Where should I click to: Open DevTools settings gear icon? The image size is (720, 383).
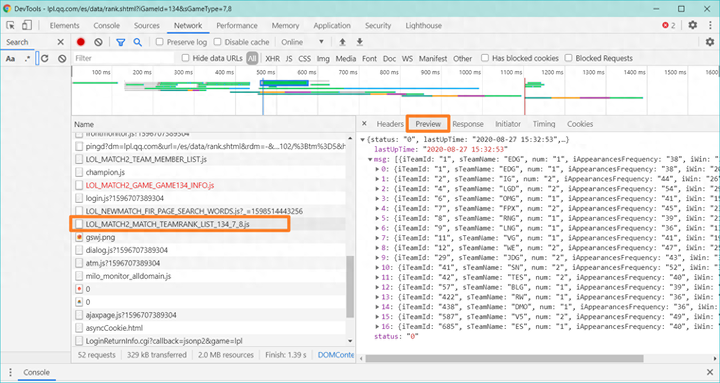(692, 25)
